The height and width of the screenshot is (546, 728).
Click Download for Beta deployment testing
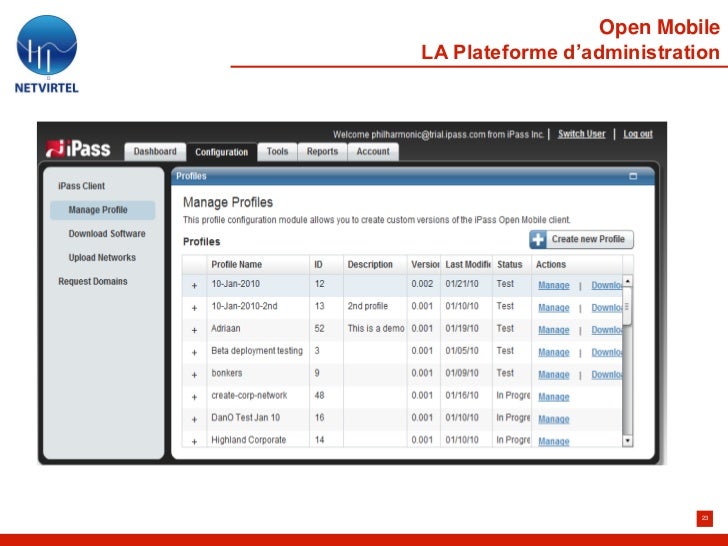click(606, 352)
